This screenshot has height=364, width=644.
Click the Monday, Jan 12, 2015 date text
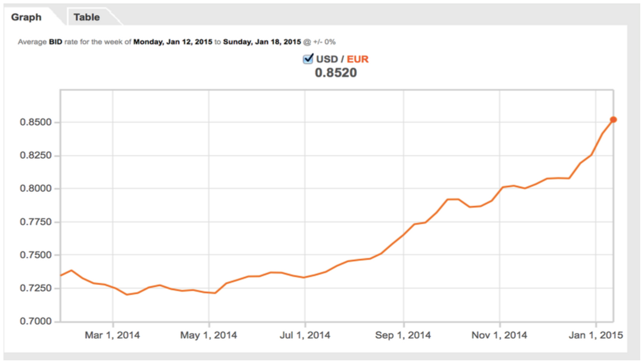(173, 42)
